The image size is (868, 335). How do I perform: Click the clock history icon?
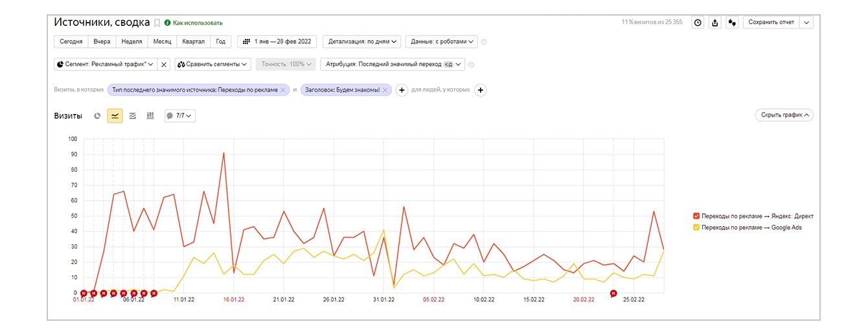coord(698,22)
